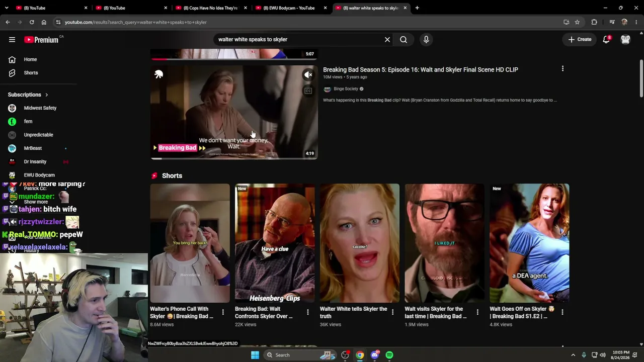This screenshot has width=644, height=362.
Task: Open Shorts shelf heading
Action: (172, 175)
